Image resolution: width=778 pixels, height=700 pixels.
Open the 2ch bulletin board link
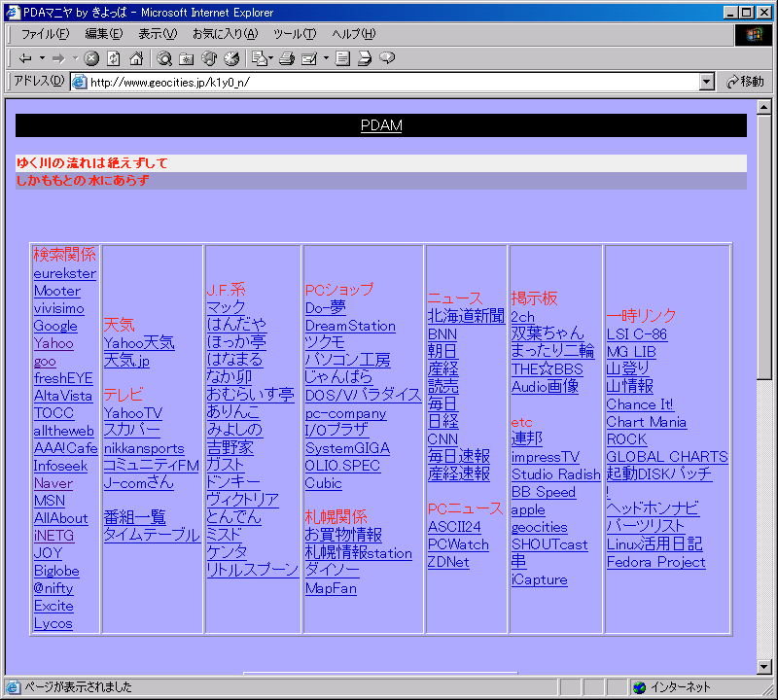point(523,317)
